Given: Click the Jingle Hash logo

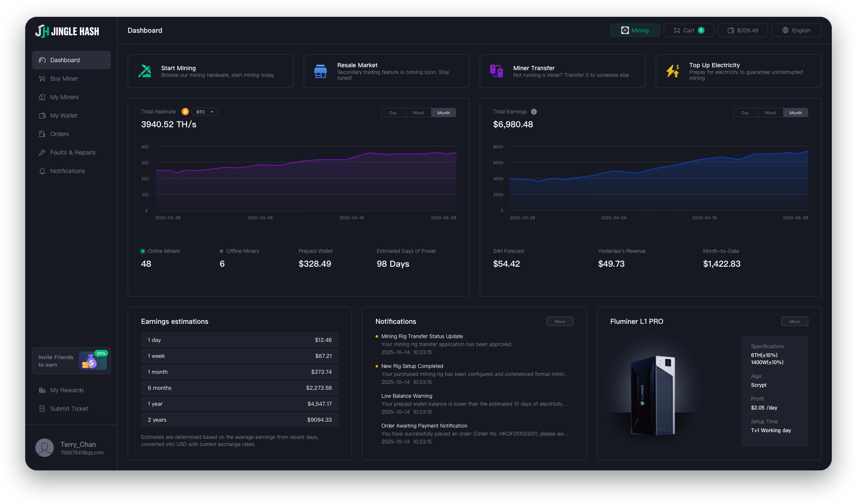Looking at the screenshot, I should coord(67,31).
